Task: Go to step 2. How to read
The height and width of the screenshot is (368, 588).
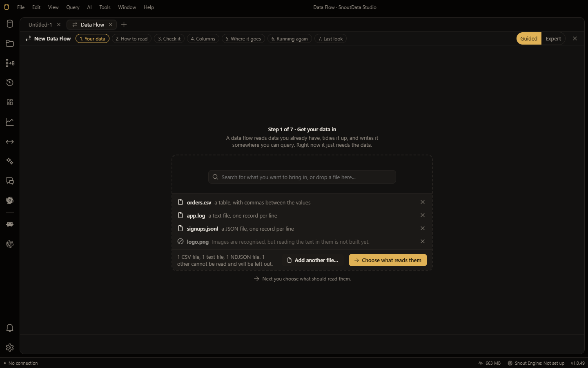Action: 131,39
